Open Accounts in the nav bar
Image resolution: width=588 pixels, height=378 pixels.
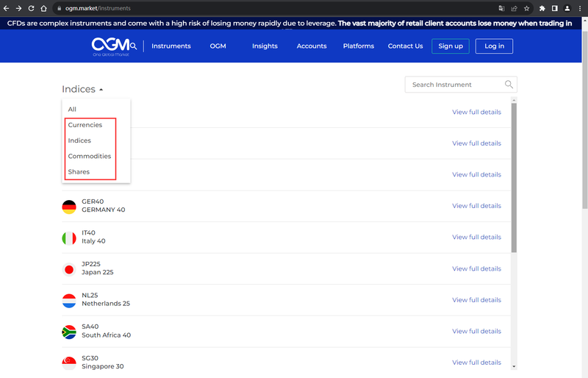(312, 46)
